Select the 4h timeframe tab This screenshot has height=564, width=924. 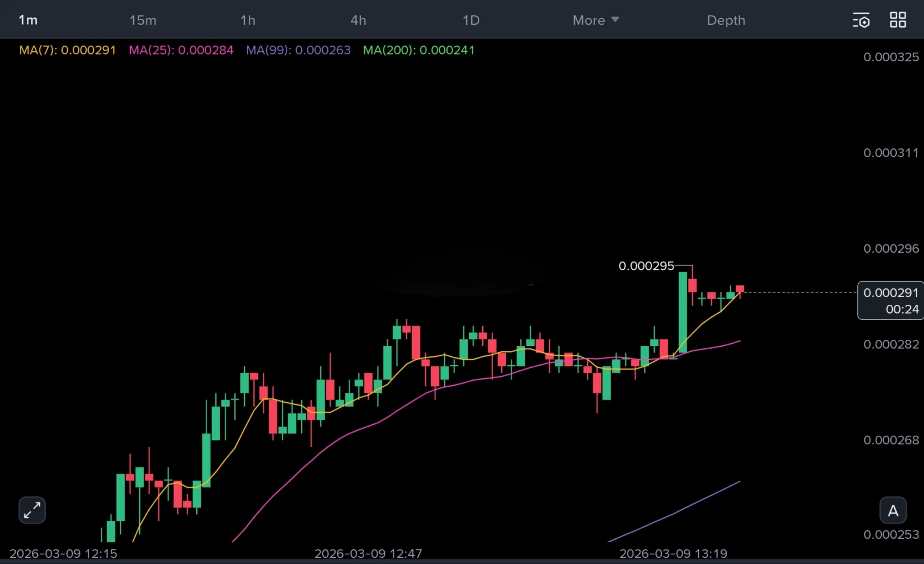(358, 20)
